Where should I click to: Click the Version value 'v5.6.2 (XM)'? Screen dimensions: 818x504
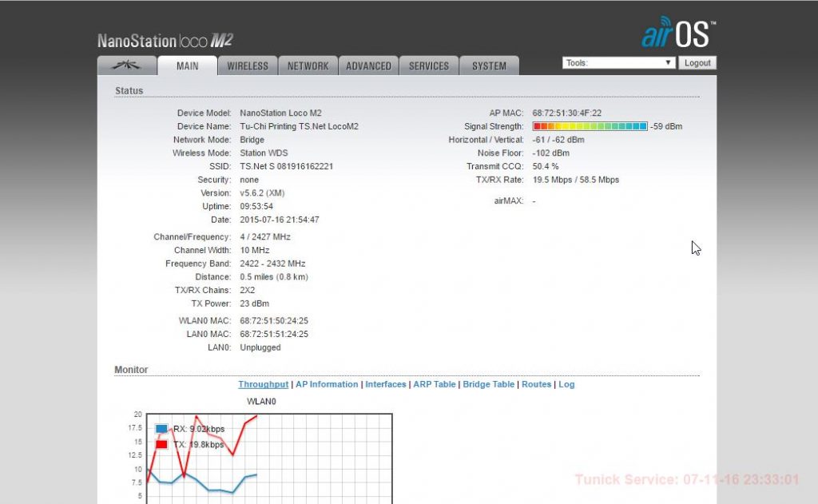tap(262, 193)
